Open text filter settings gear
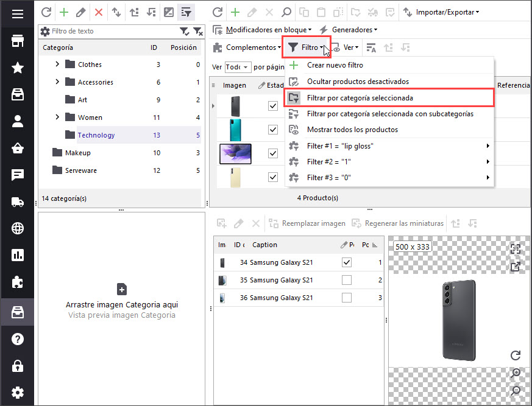532x406 pixels. pos(44,32)
